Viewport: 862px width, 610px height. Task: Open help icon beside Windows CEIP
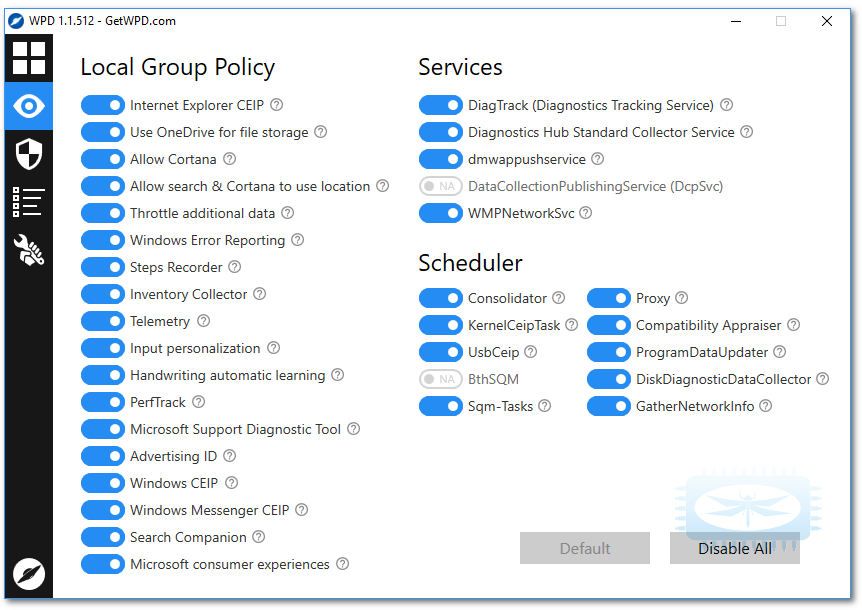coord(231,483)
